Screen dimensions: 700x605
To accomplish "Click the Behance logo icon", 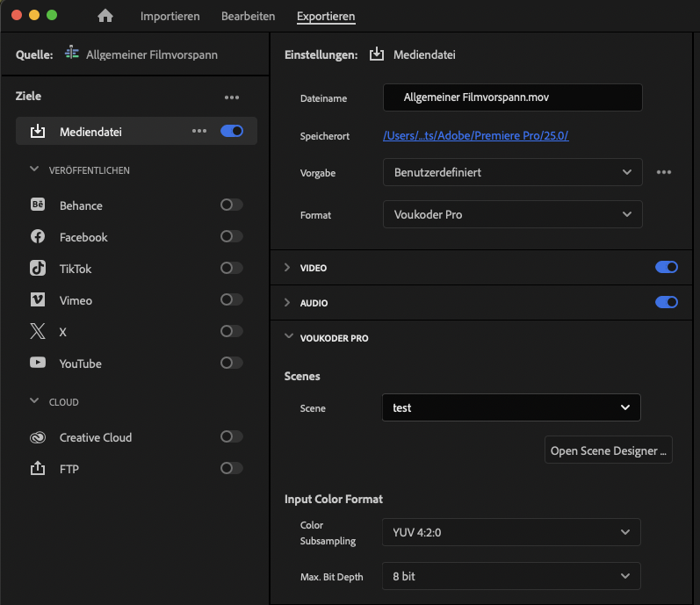I will 38,205.
